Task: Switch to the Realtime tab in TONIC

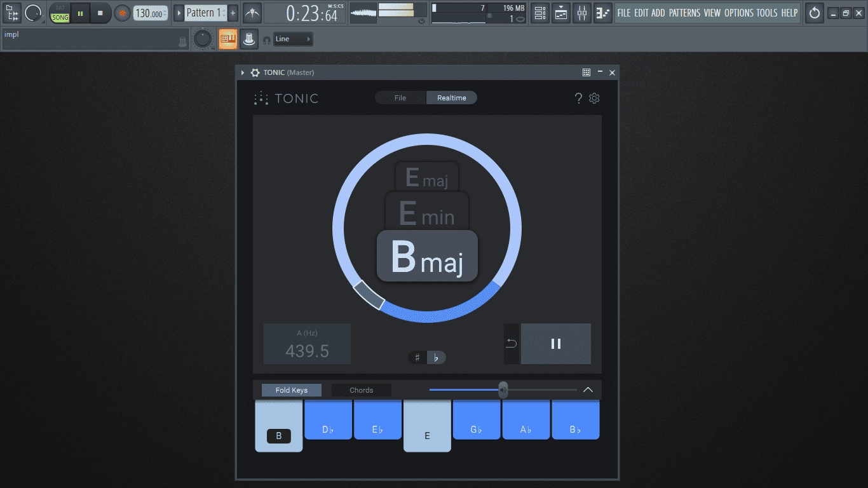Action: click(x=452, y=98)
